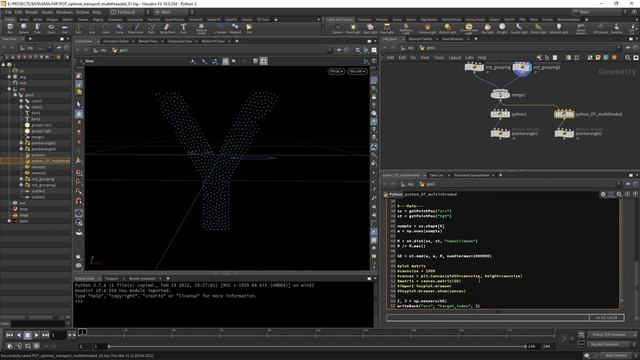This screenshot has height=360, width=640.
Task: Select the File shelf tool
Action: [249, 28]
